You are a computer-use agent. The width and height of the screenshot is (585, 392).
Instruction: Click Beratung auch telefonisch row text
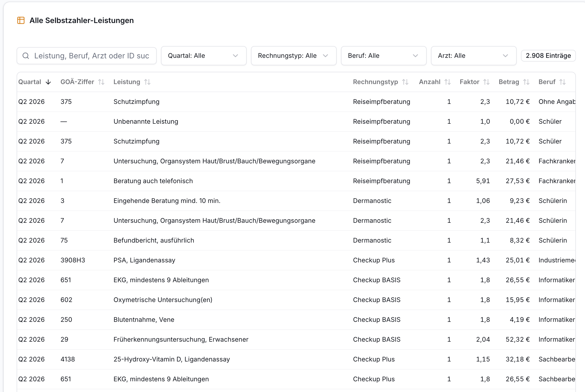153,181
